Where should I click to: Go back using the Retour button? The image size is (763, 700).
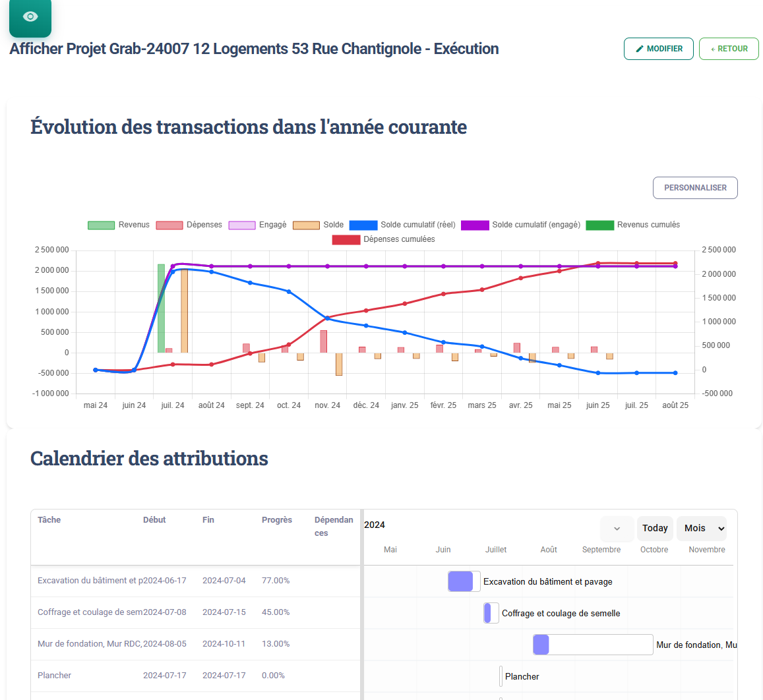(x=729, y=49)
